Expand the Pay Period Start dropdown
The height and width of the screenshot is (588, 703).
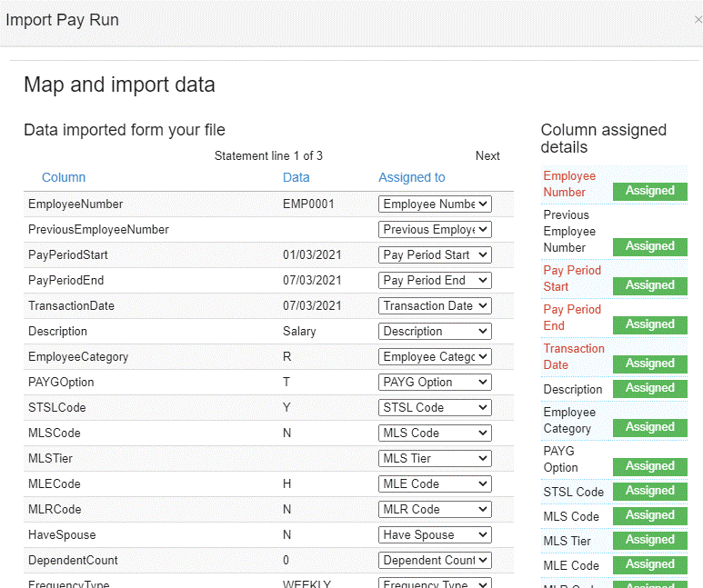click(x=435, y=255)
